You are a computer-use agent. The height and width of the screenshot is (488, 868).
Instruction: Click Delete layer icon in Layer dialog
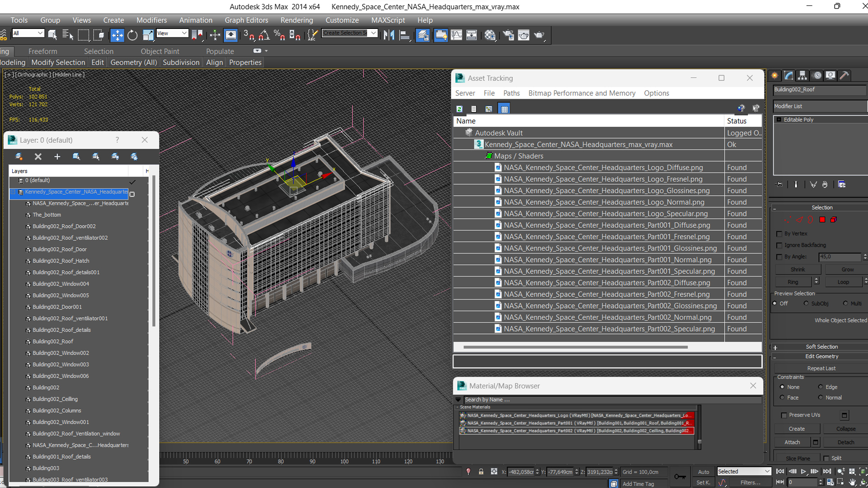coord(38,156)
